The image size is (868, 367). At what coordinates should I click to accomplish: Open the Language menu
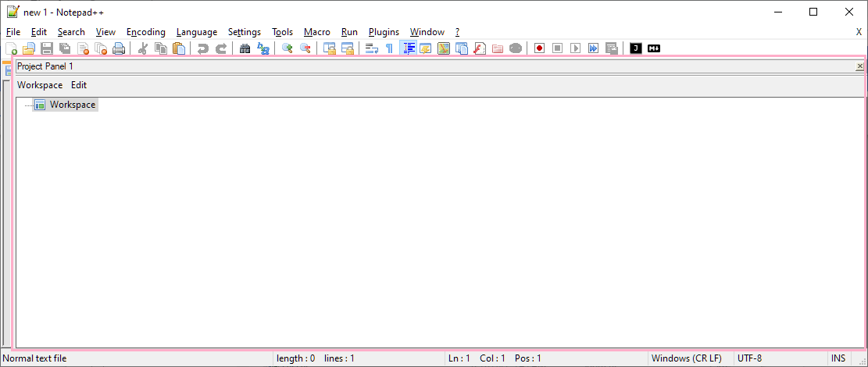[x=197, y=32]
